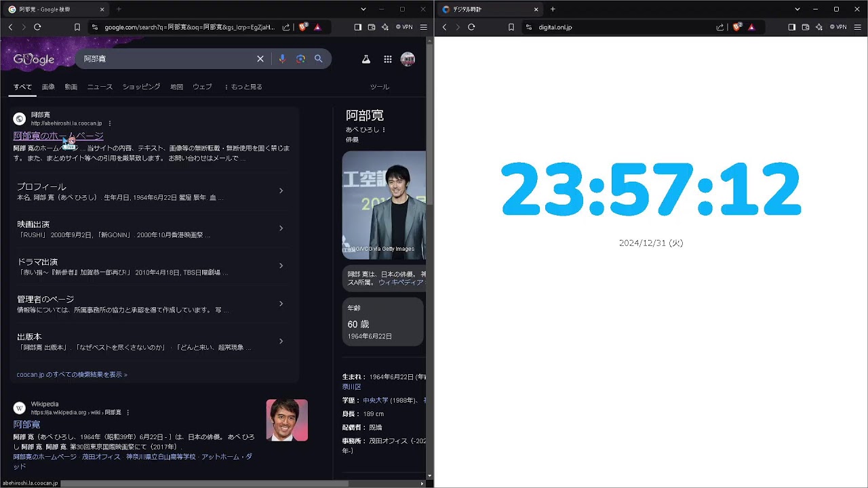This screenshot has height=488, width=868.
Task: Toggle the sidebar in the Google window
Action: click(x=358, y=27)
